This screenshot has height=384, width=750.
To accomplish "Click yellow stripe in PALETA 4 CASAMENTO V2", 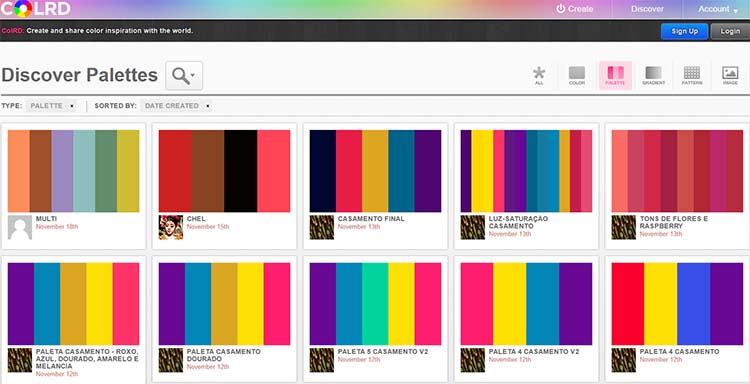I will coord(510,304).
